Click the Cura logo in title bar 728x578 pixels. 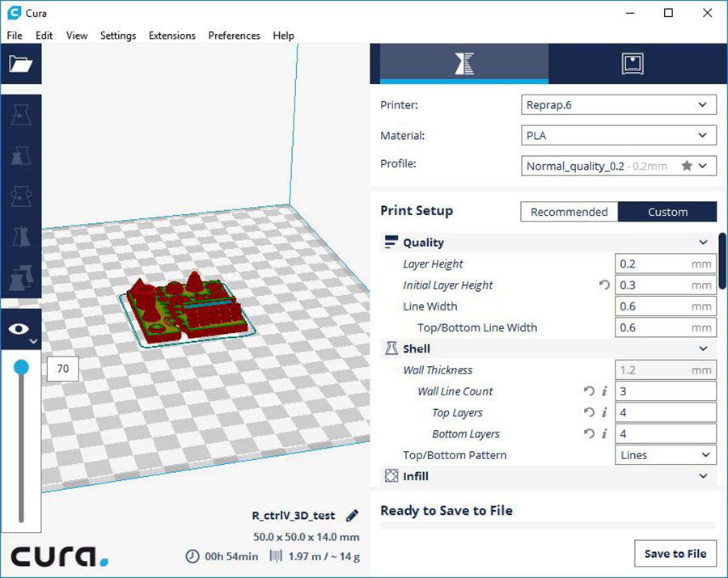tap(15, 12)
